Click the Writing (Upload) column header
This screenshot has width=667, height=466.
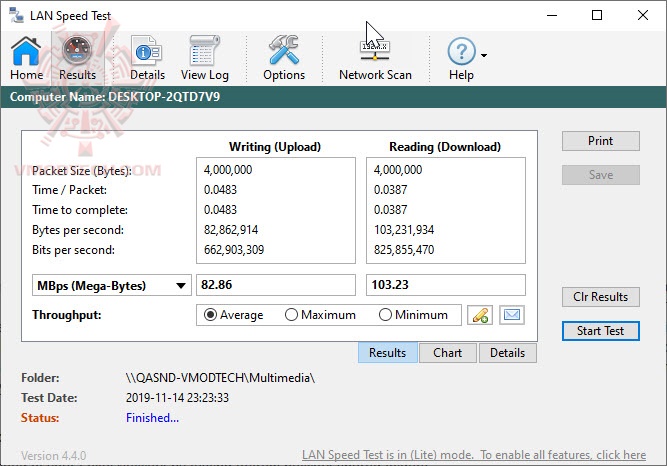tap(275, 147)
